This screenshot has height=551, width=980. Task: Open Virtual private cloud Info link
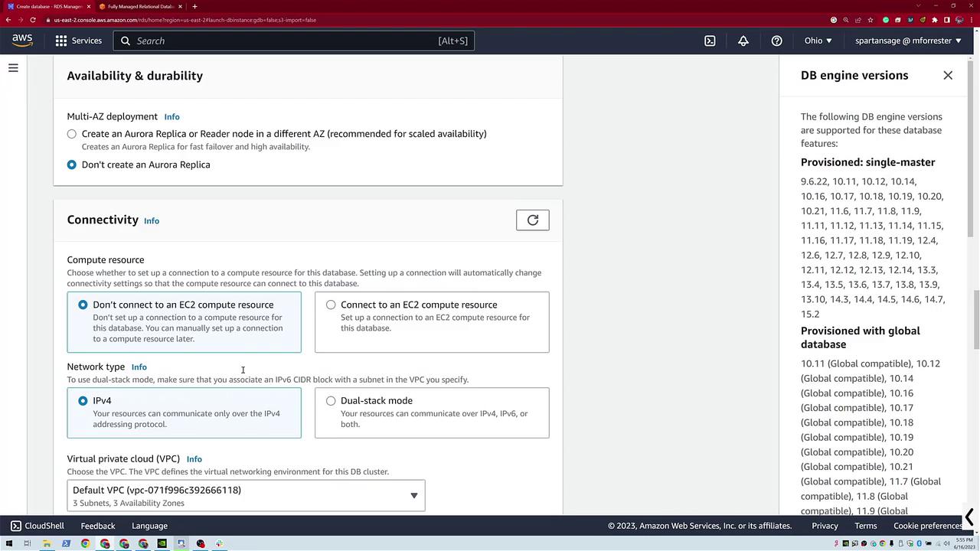[x=194, y=459]
